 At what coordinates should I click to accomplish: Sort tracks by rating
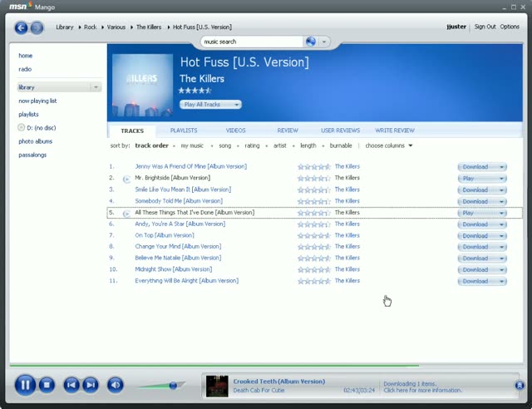[252, 145]
